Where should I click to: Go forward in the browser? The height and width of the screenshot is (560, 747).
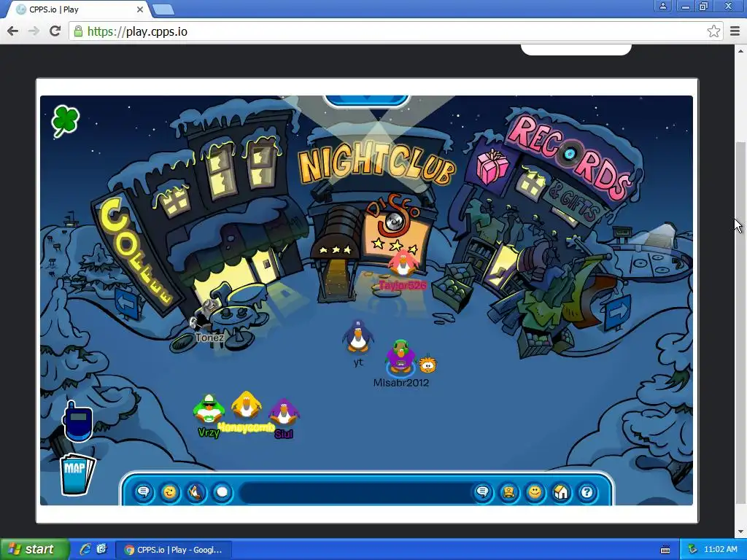coord(34,31)
